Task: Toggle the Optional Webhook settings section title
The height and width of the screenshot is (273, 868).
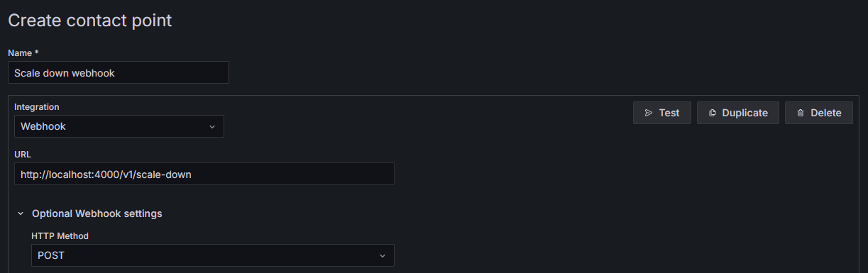Action: 97,213
